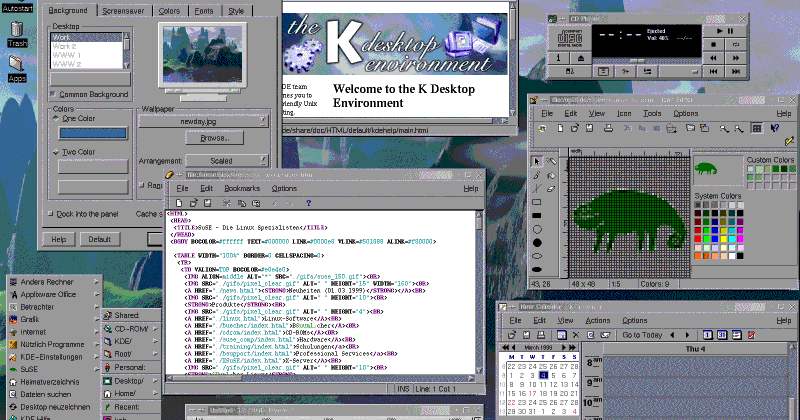800x420 pixels.
Task: Toggle the grid button in Icon Editor toolbar
Action: [757, 128]
